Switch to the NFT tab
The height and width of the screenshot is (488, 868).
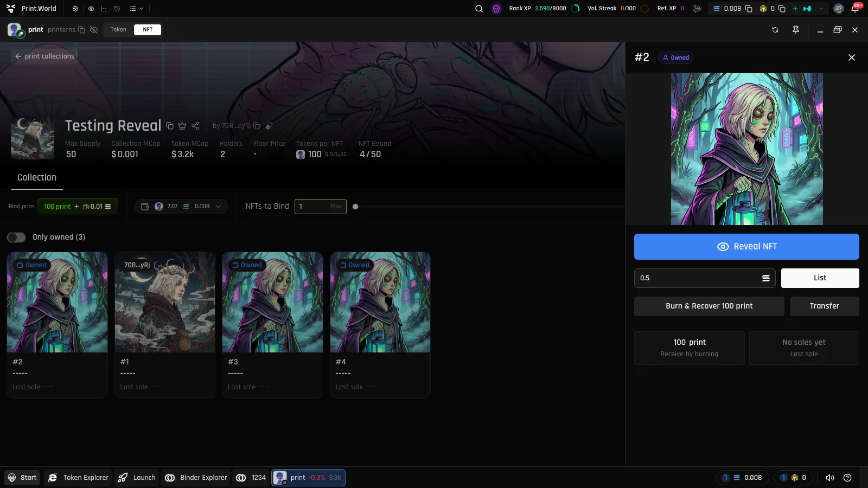click(148, 30)
